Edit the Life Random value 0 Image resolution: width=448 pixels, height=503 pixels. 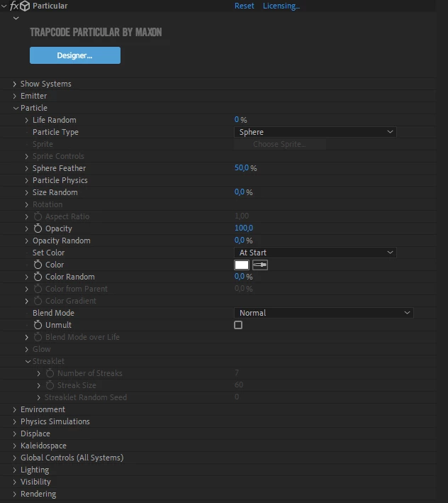point(237,120)
